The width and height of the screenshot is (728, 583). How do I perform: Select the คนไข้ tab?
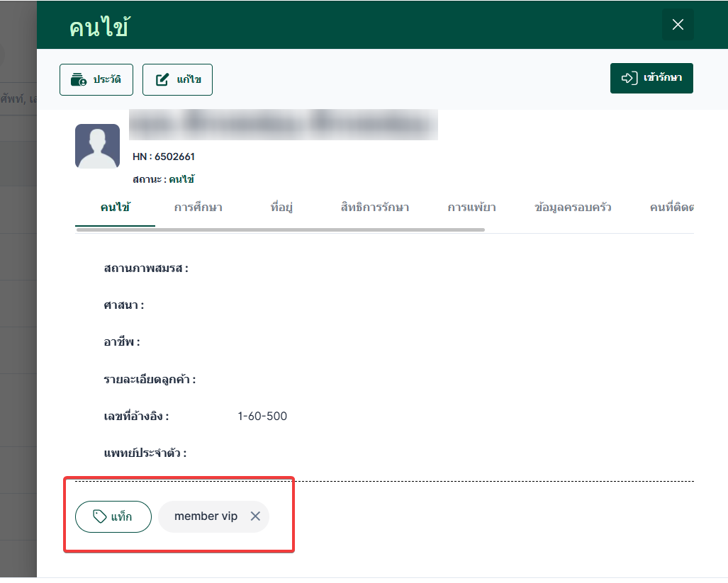tap(115, 207)
